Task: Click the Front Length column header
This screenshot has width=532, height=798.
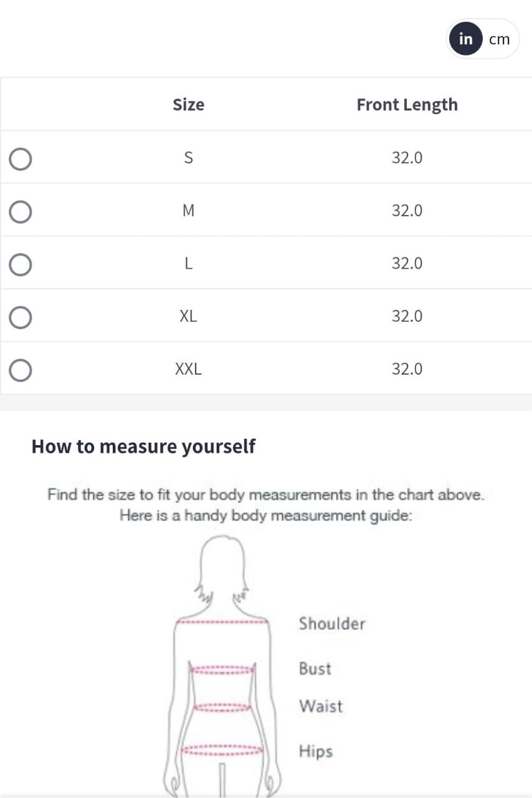Action: coord(407,105)
